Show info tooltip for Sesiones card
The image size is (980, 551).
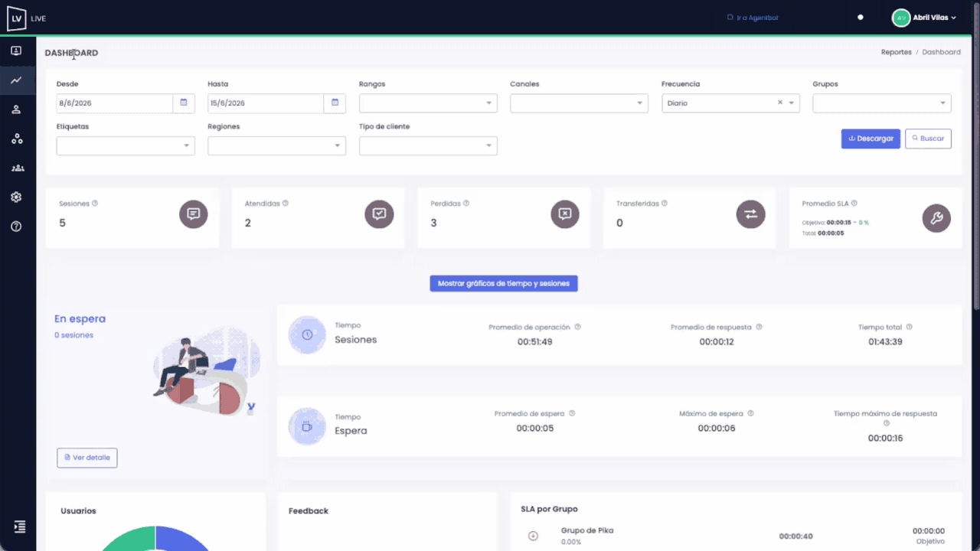click(95, 204)
